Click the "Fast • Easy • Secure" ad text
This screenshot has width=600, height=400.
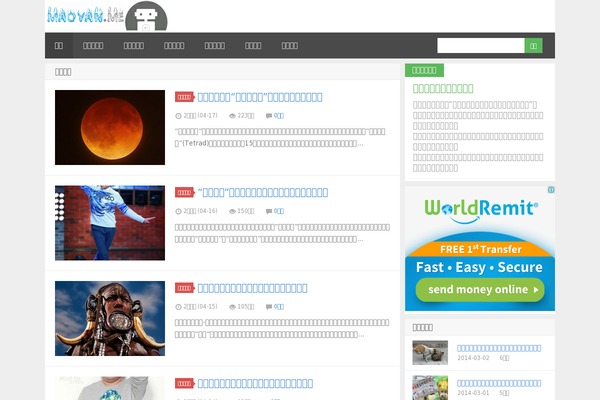(x=479, y=267)
